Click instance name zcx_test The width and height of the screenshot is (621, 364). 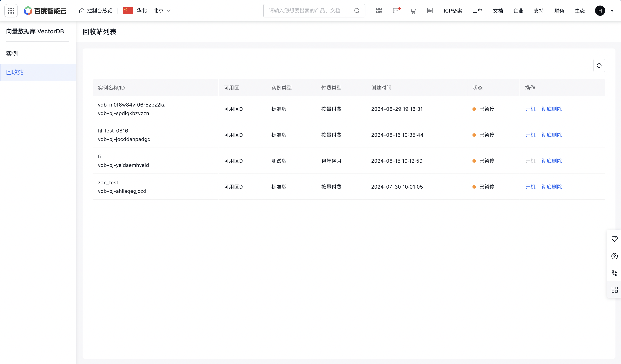108,182
